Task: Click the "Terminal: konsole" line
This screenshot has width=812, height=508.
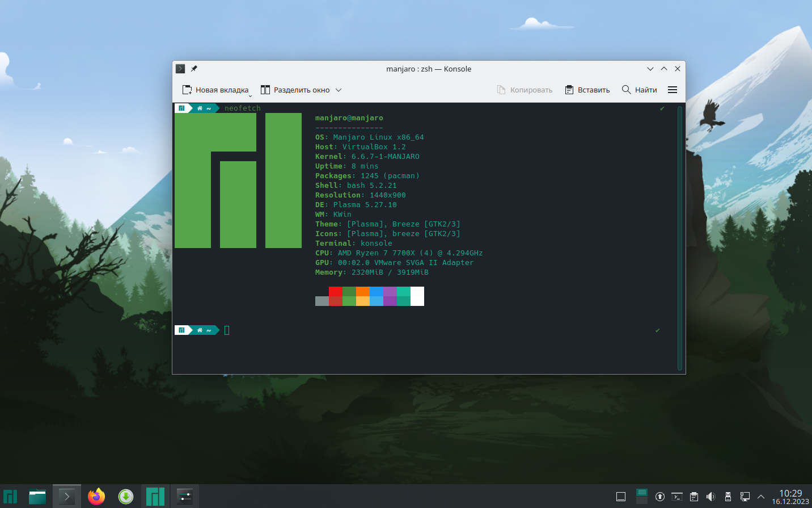Action: (x=354, y=243)
